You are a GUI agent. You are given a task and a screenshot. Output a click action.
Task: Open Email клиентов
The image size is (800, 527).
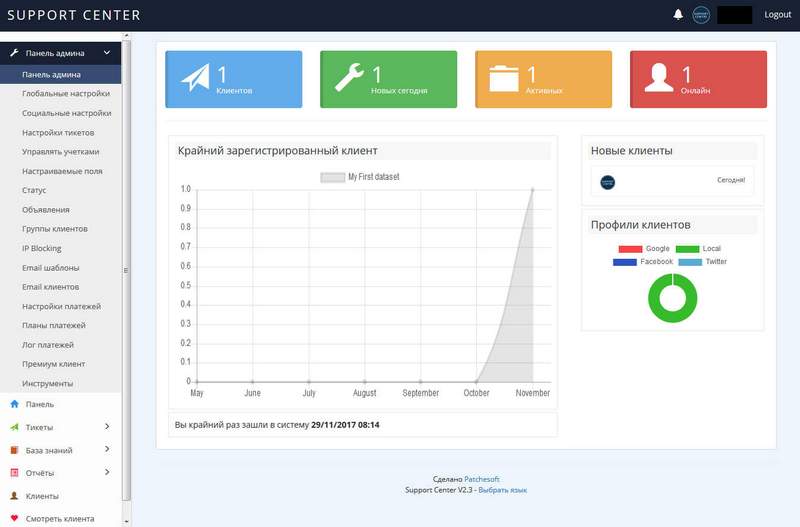51,287
